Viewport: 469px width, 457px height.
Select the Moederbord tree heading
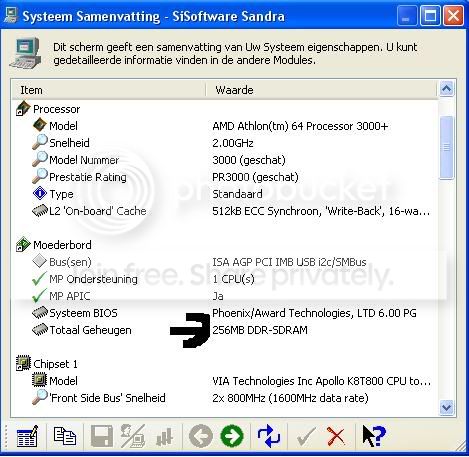[62, 245]
